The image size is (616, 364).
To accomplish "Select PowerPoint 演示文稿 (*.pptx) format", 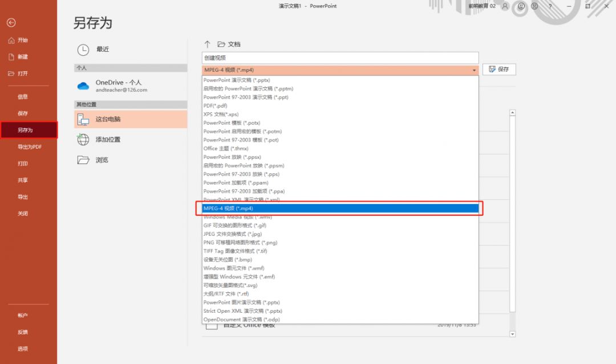I will [340, 80].
